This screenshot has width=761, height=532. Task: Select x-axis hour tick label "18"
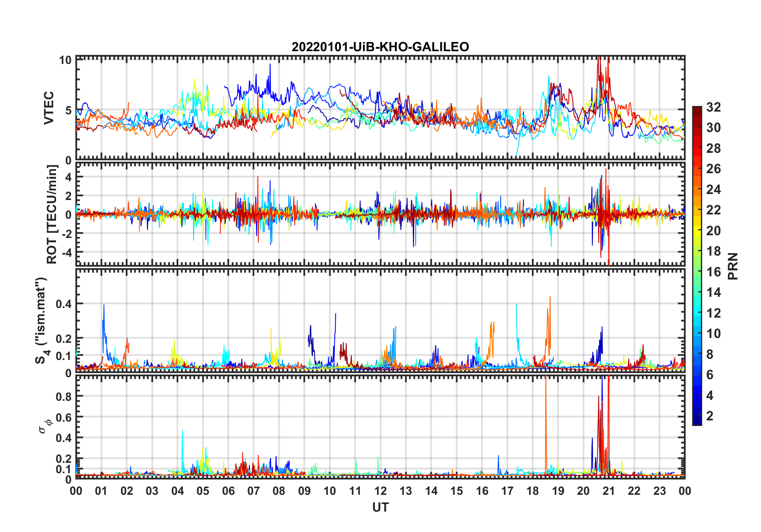(533, 491)
